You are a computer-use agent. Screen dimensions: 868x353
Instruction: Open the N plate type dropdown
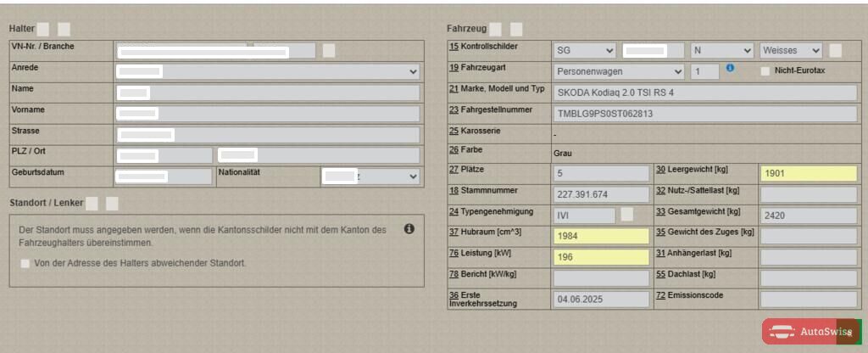[x=722, y=50]
